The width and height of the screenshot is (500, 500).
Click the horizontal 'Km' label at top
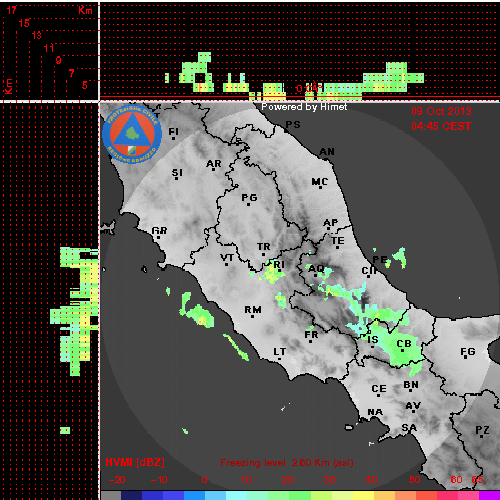pos(85,10)
